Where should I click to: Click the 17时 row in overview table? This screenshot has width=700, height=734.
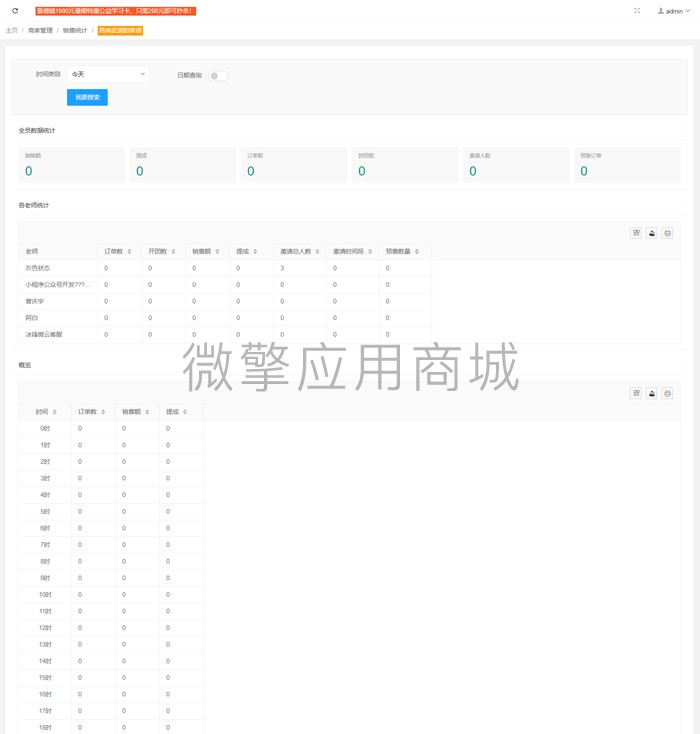coord(111,711)
